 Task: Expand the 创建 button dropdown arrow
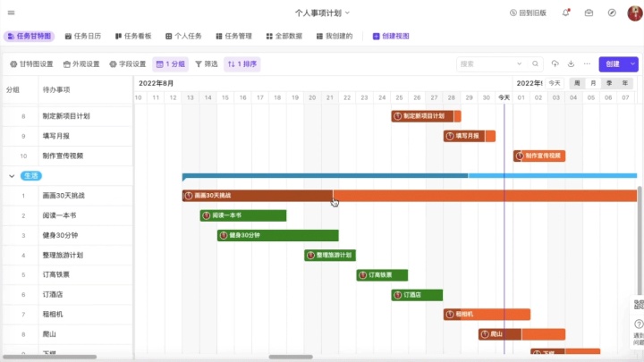click(x=632, y=64)
